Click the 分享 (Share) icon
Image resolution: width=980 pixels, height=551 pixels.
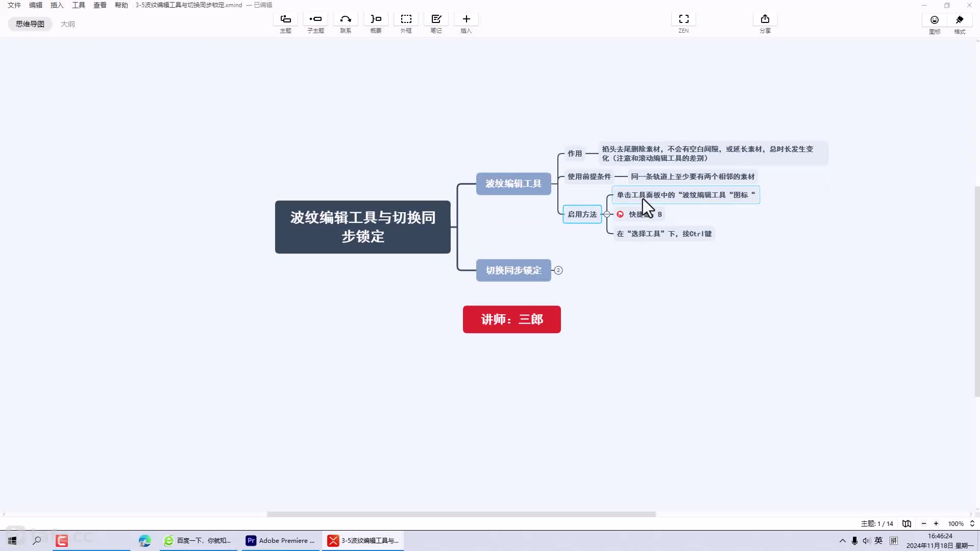pos(765,19)
